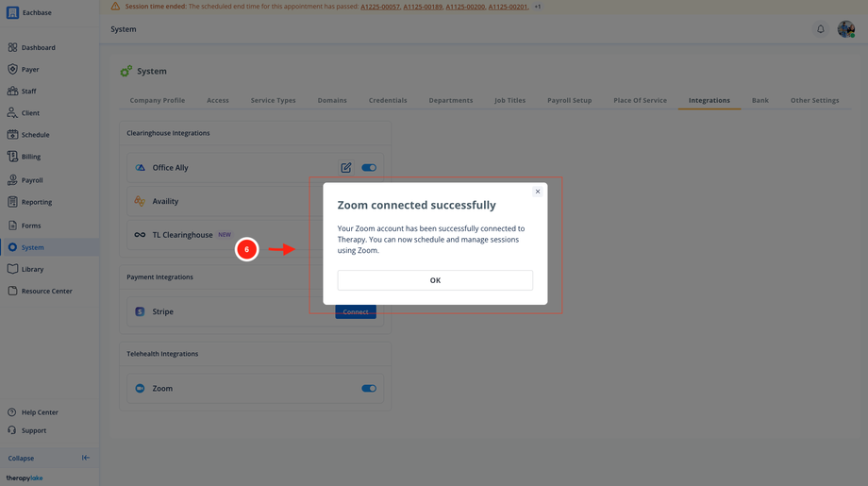This screenshot has width=868, height=486.
Task: Open the Resource Center icon
Action: coord(12,291)
